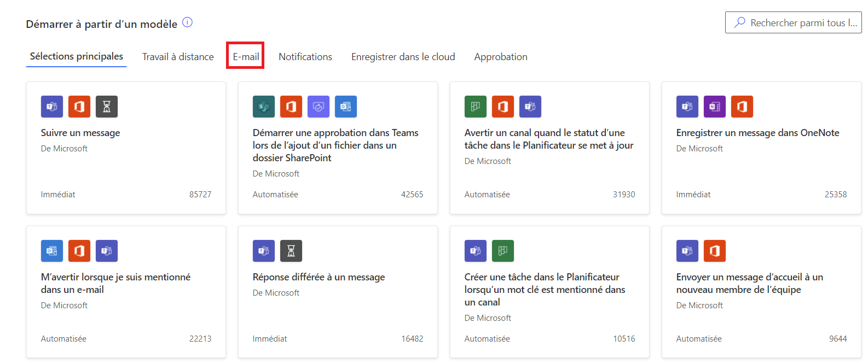Open the Enregistrer dans le cloud tab
Viewport: 868px width, 364px height.
click(x=403, y=57)
